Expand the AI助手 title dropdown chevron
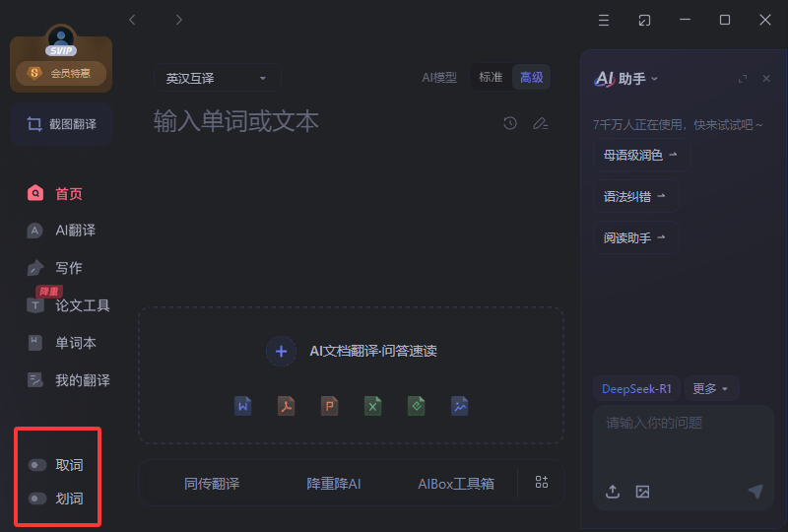The image size is (788, 532). tap(655, 79)
